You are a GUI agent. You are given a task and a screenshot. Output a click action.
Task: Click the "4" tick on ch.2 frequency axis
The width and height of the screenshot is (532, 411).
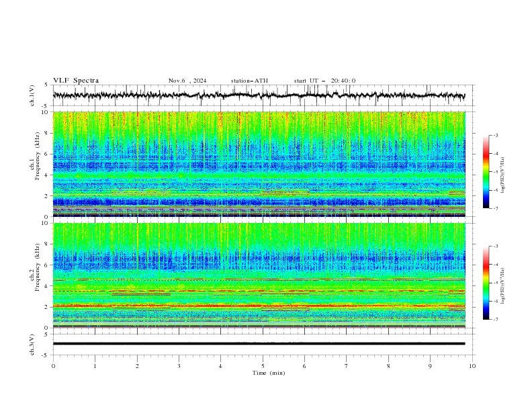tap(48, 286)
